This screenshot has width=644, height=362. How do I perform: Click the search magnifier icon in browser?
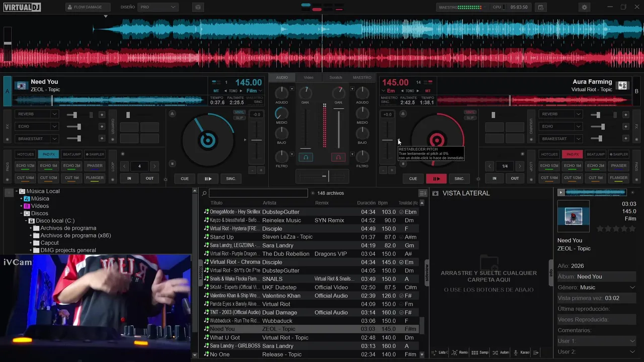pyautogui.click(x=204, y=193)
